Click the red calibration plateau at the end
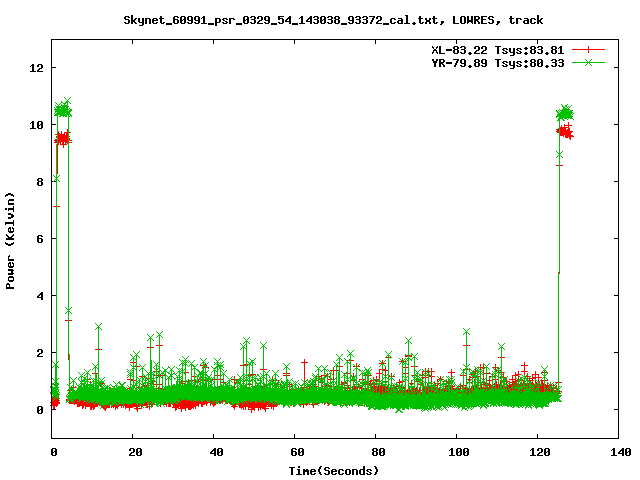640x480 pixels. (x=564, y=132)
